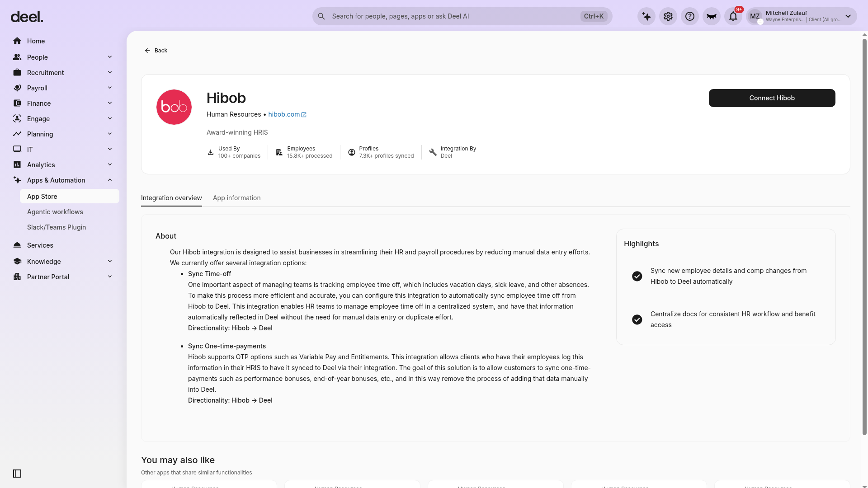Viewport: 868px width, 488px height.
Task: Expand the Recruitment menu chevron
Action: [x=110, y=72]
